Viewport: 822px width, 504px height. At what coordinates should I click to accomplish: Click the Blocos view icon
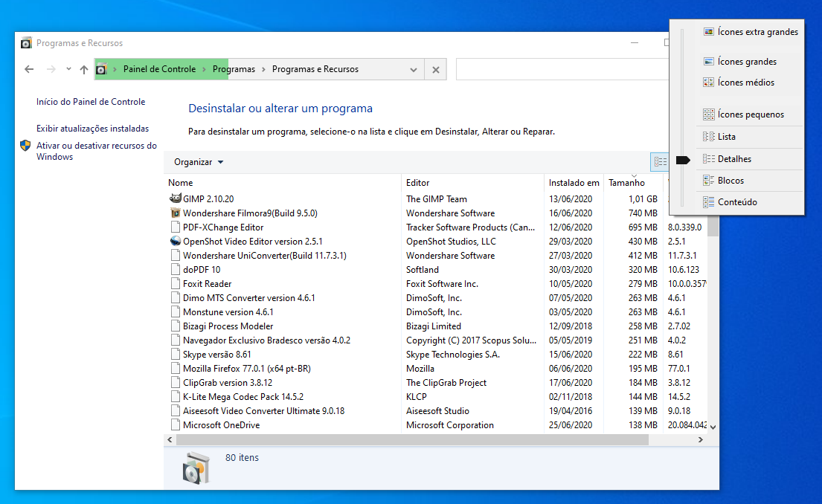coord(708,180)
